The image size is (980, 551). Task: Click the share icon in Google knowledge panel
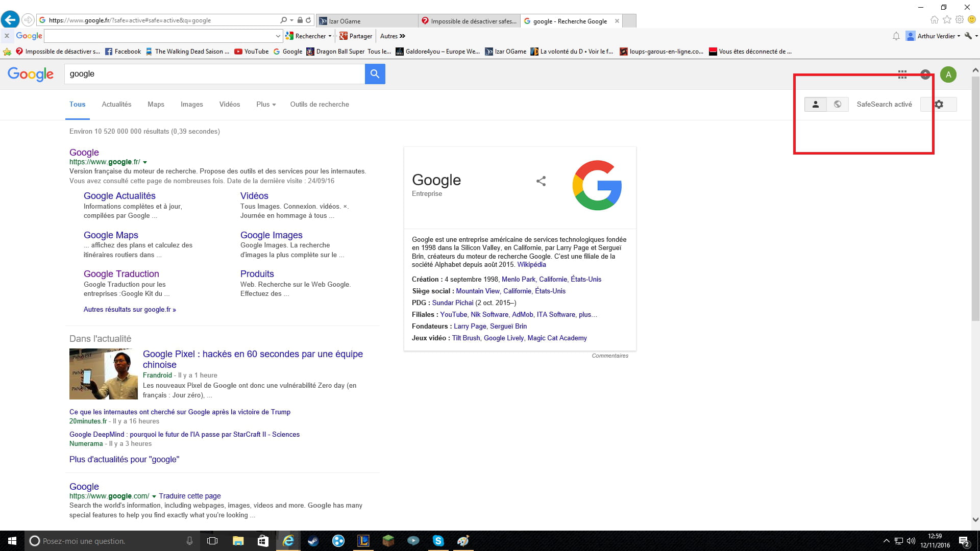(541, 181)
